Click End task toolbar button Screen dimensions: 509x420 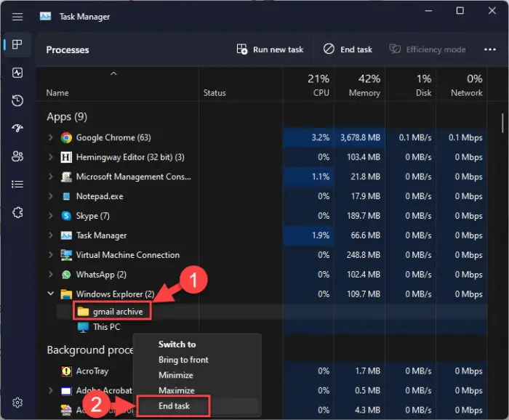point(348,49)
